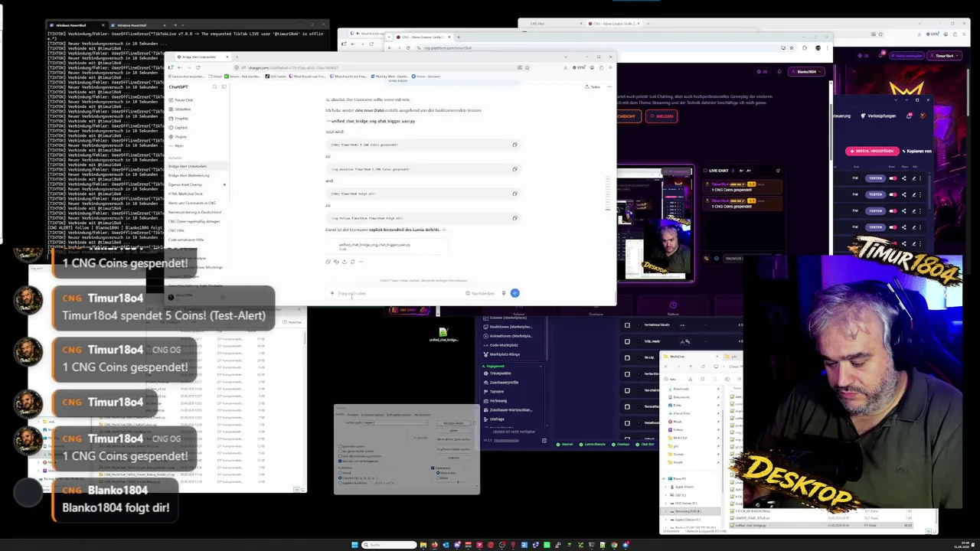Bookmark the ChatGPT page with the star
This screenshot has width=980, height=551.
(527, 67)
